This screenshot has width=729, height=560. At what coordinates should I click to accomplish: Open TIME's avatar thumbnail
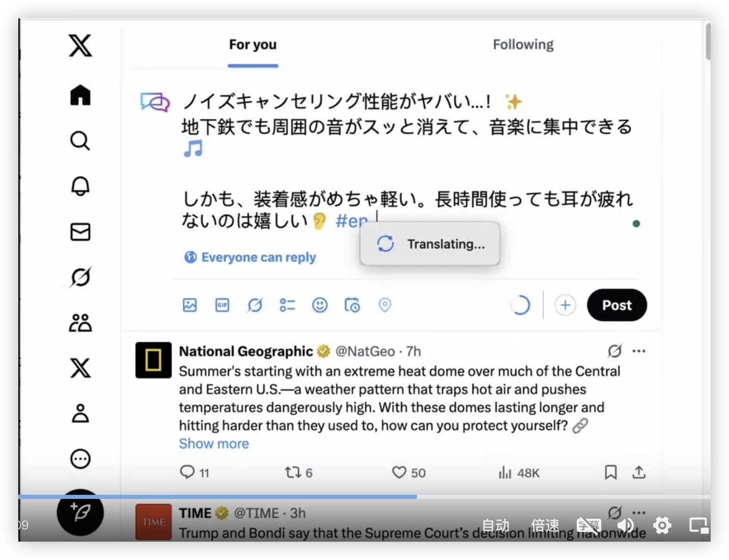click(153, 522)
